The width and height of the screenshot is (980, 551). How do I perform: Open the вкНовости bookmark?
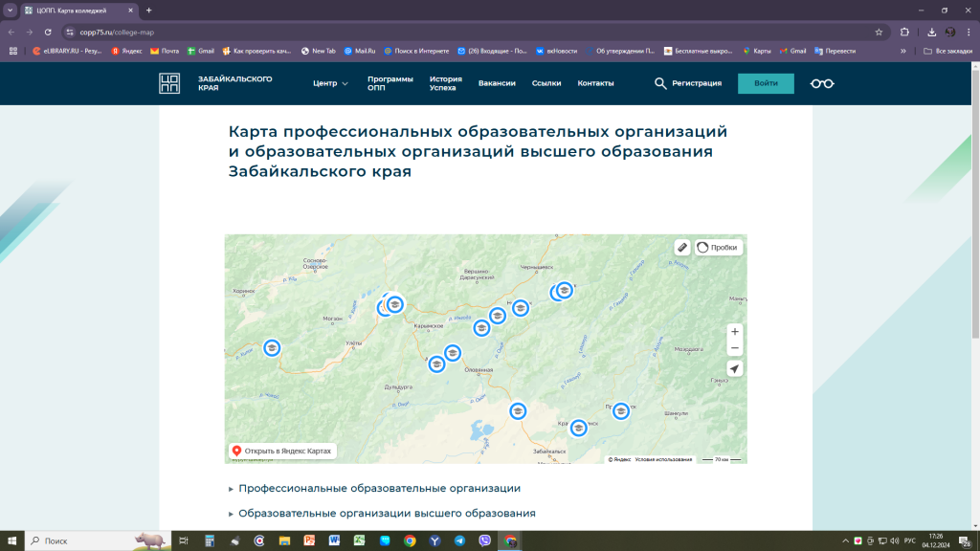(556, 52)
